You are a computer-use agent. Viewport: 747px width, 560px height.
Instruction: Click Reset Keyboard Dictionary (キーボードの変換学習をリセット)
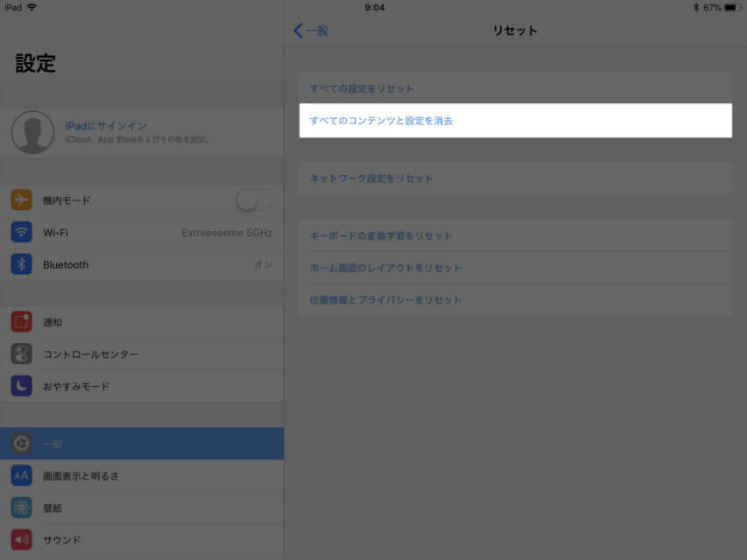coord(516,235)
